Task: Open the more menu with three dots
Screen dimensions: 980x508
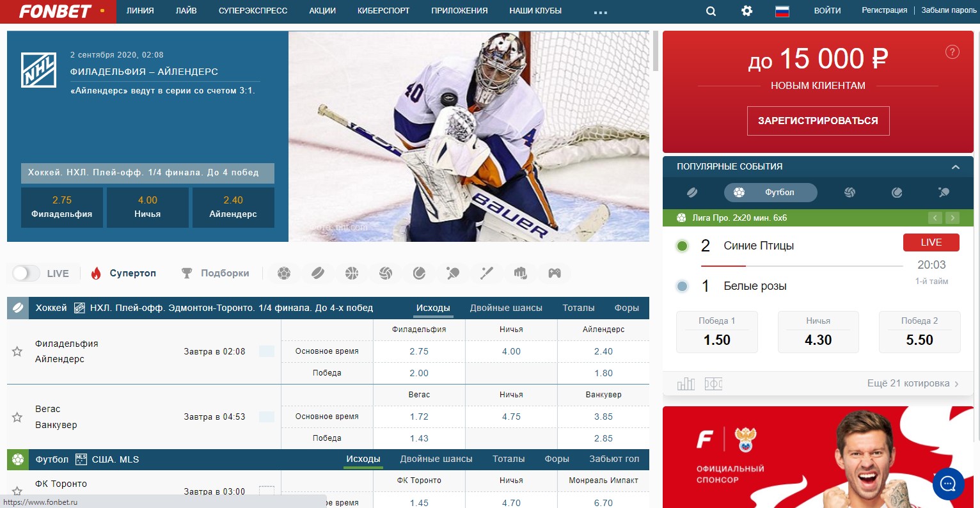Action: [x=600, y=12]
